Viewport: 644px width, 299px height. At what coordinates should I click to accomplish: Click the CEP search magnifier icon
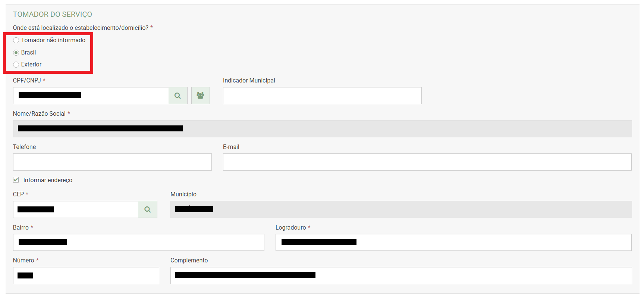tap(148, 209)
